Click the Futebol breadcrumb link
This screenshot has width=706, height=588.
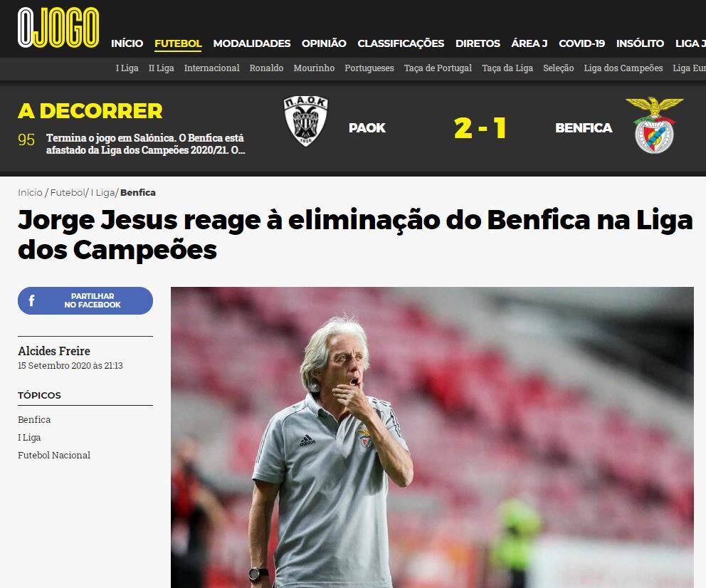[67, 193]
